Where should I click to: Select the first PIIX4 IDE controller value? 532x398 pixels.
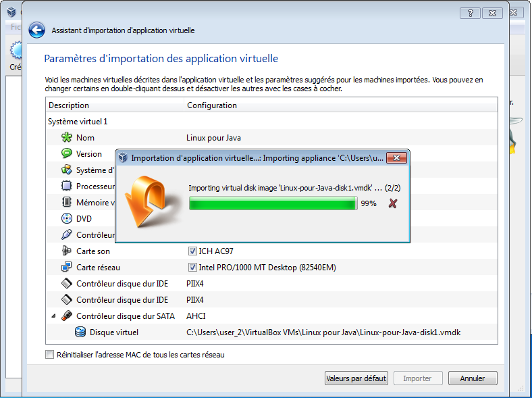click(194, 284)
